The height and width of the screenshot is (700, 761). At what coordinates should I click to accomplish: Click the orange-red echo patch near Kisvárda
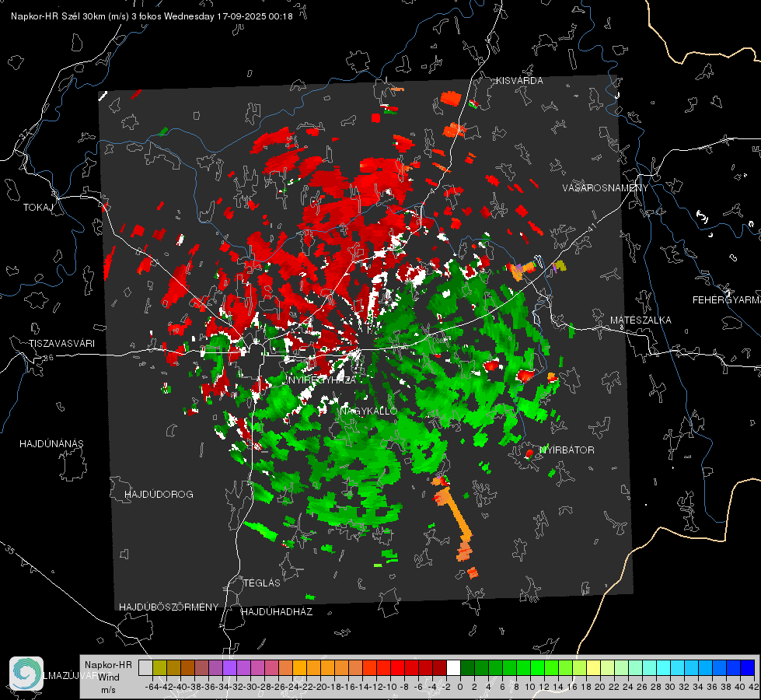451,98
